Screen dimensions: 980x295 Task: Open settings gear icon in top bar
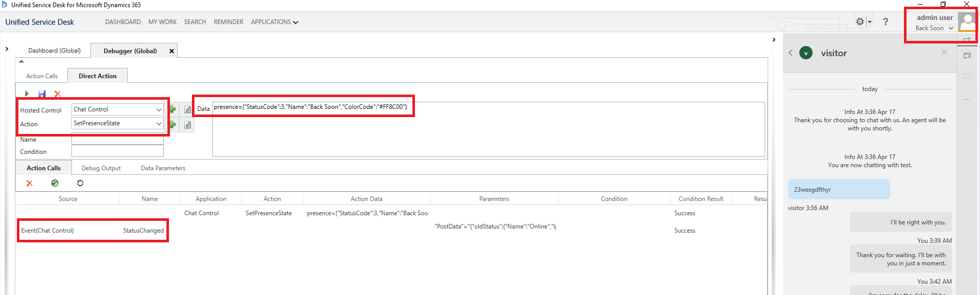[x=860, y=21]
